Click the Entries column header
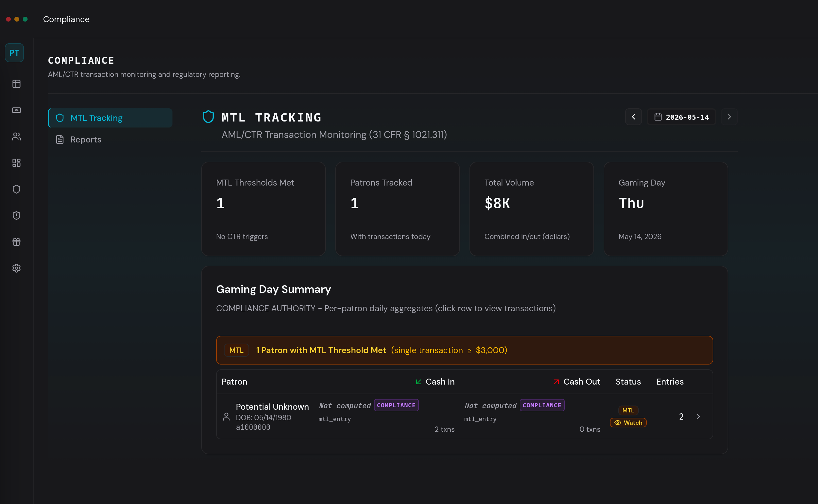This screenshot has width=818, height=504. tap(670, 382)
